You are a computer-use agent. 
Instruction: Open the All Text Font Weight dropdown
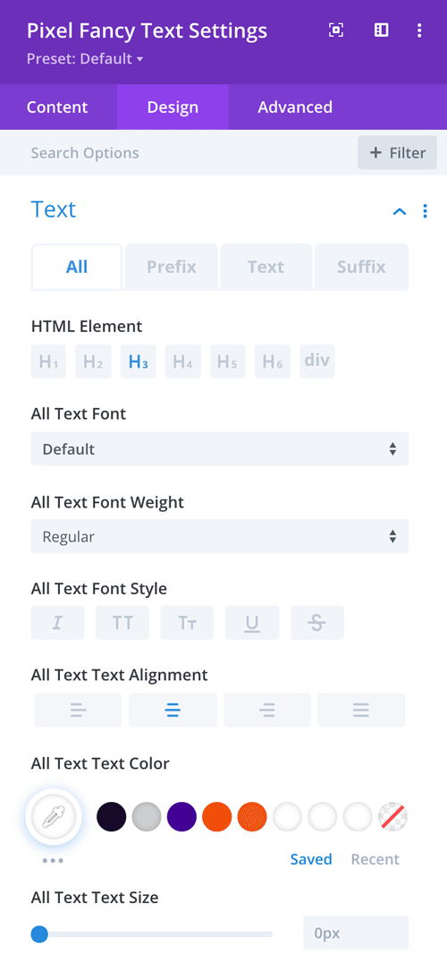(220, 536)
